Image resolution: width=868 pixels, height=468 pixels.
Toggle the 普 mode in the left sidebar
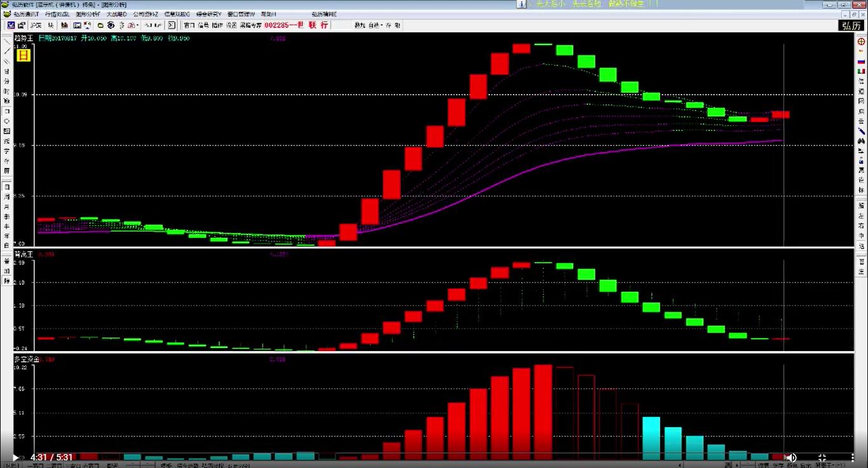[x=7, y=261]
